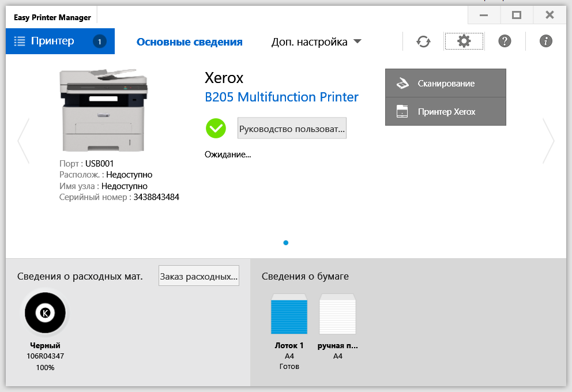Go to next printer with right arrow
The height and width of the screenshot is (392, 572).
coord(548,141)
